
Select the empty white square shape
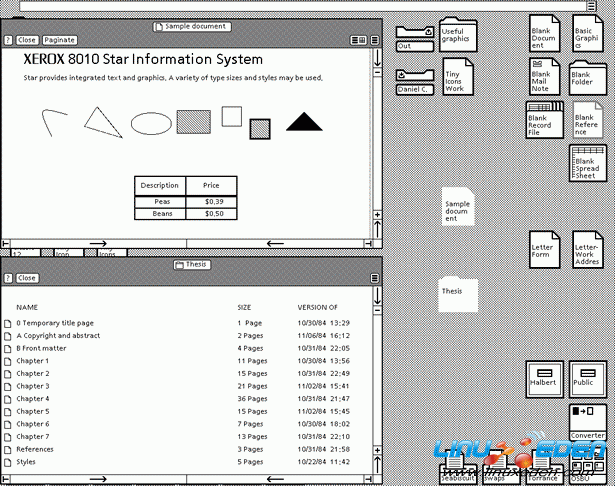point(231,116)
